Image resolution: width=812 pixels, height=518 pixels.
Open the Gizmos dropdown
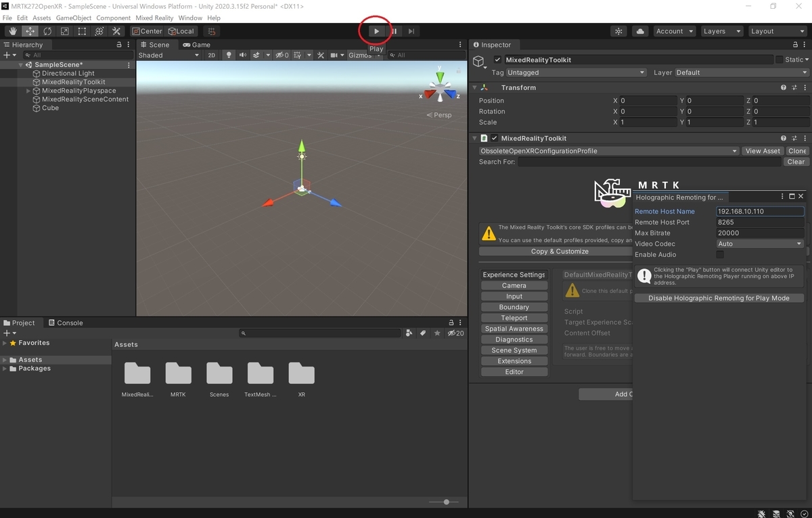pos(363,55)
